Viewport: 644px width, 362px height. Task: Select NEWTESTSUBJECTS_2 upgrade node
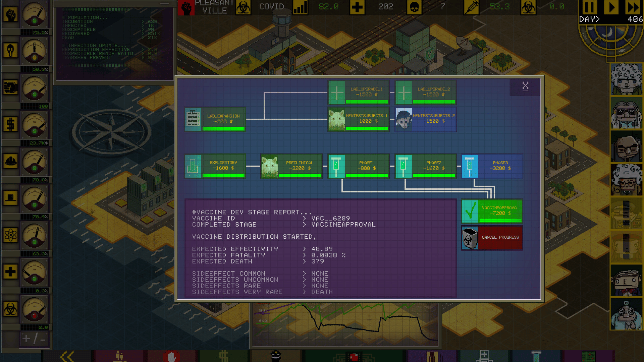(x=425, y=119)
